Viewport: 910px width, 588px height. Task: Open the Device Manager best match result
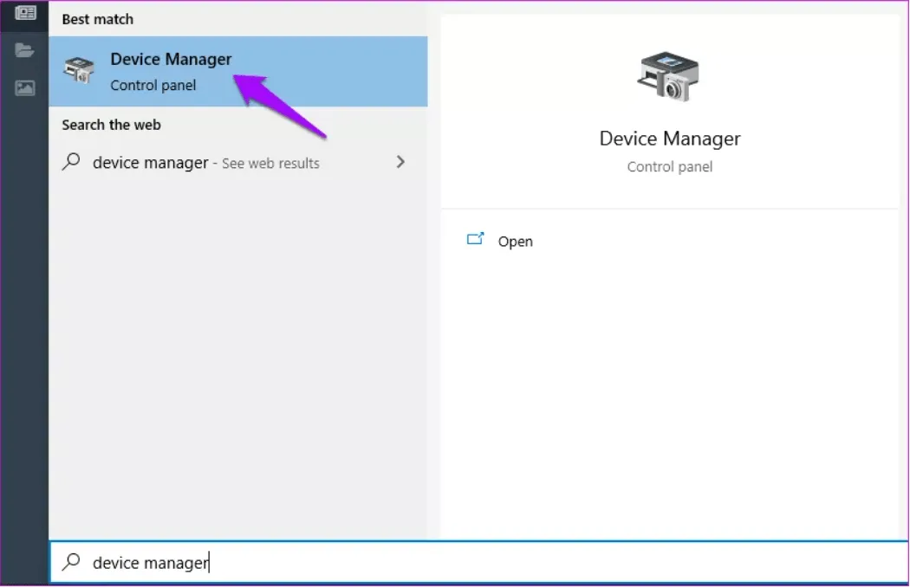pyautogui.click(x=171, y=60)
